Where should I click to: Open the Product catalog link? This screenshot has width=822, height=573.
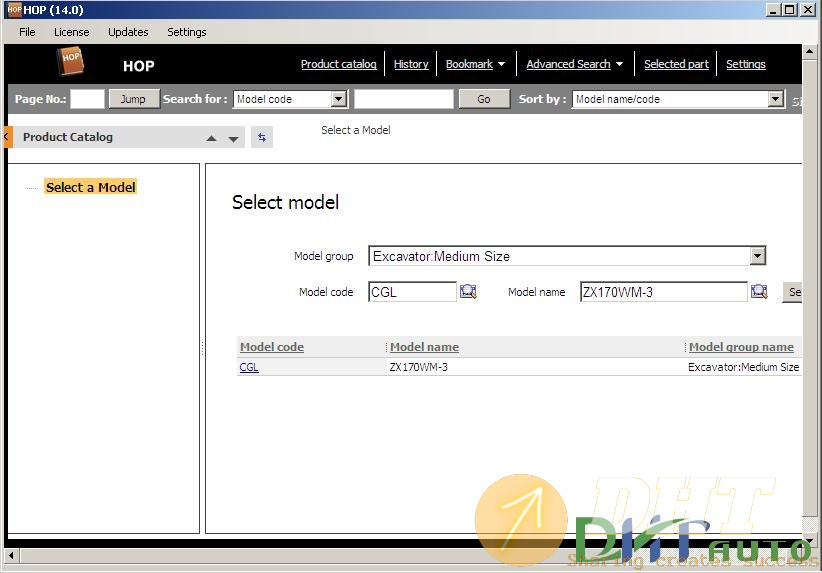tap(339, 64)
